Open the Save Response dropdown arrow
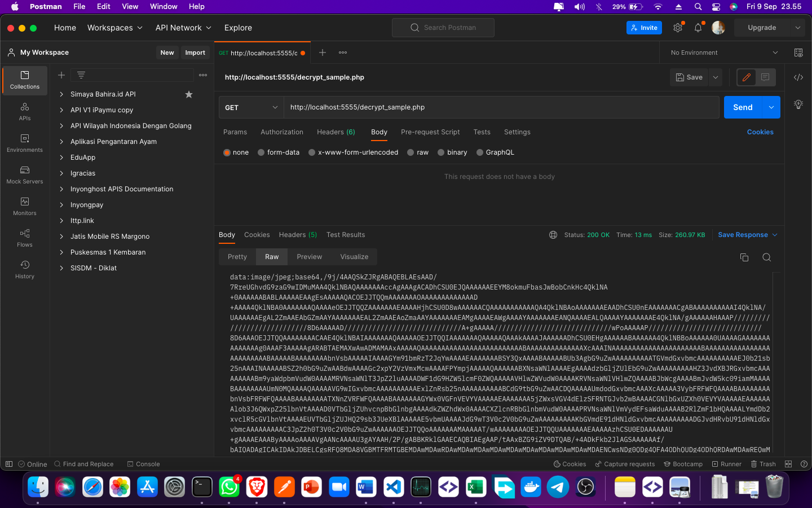The width and height of the screenshot is (812, 508). coord(775,235)
